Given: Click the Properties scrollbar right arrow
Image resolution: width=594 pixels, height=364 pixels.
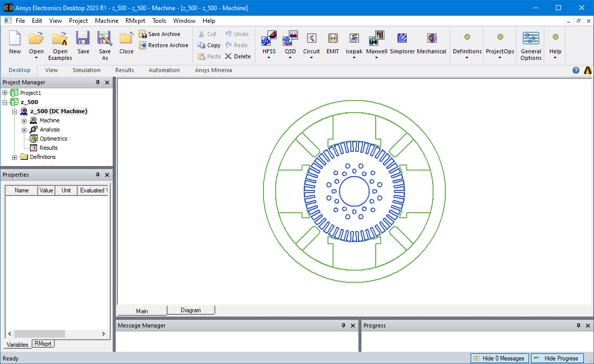Looking at the screenshot, I should (x=104, y=334).
